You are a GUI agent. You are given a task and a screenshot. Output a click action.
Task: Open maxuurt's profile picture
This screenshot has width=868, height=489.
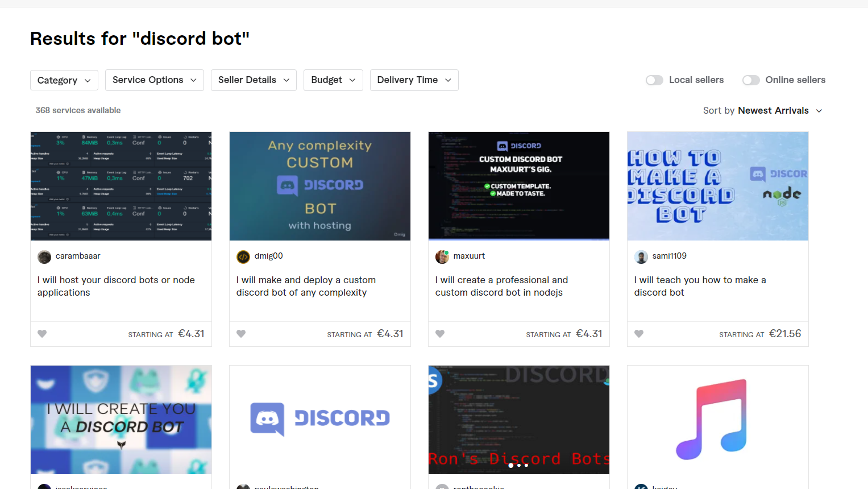point(442,257)
